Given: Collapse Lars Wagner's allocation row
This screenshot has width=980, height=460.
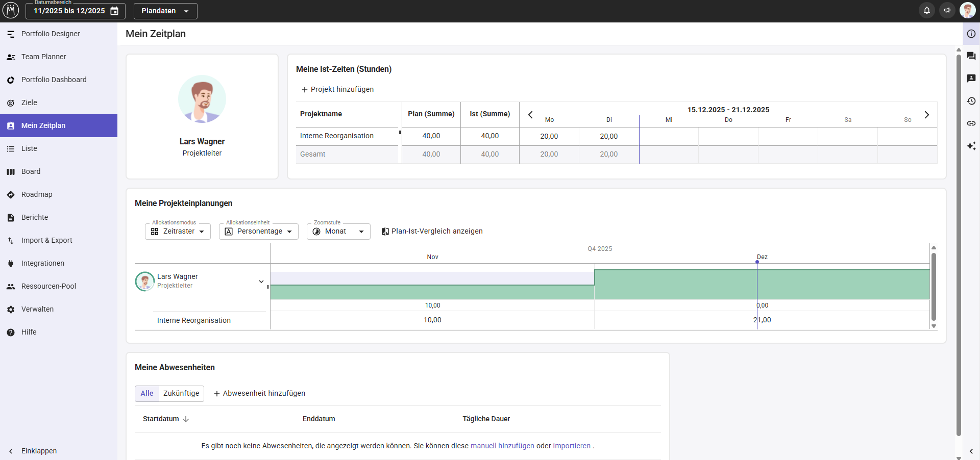Looking at the screenshot, I should click(x=261, y=282).
